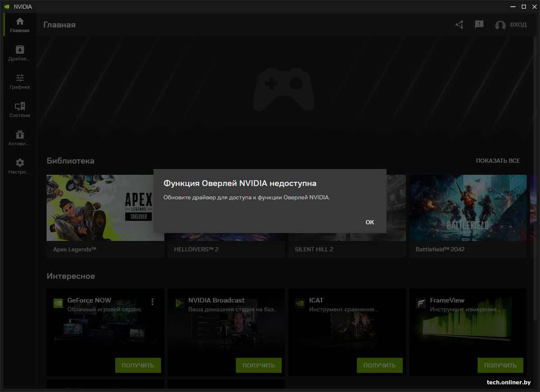The image size is (540, 392).
Task: Confirm the overlay dialog with OK
Action: click(370, 222)
